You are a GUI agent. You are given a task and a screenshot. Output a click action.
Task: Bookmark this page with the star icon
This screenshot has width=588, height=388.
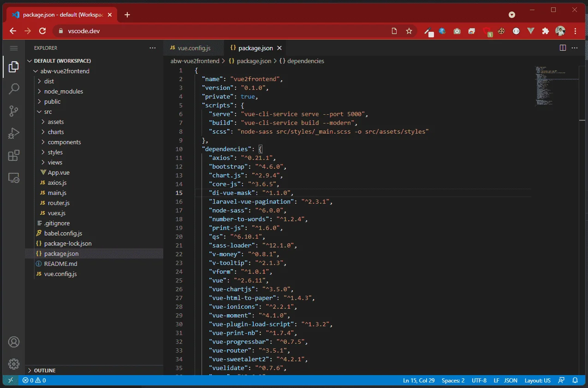pos(409,31)
